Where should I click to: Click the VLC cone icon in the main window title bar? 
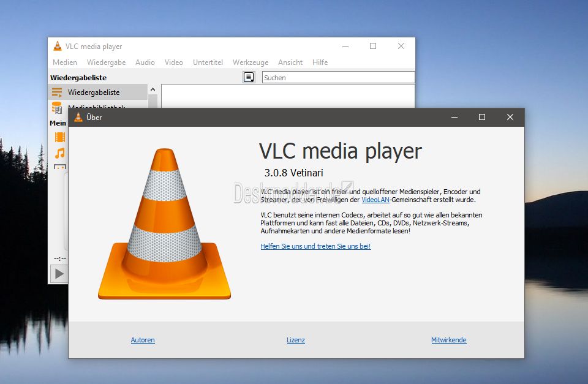click(58, 46)
